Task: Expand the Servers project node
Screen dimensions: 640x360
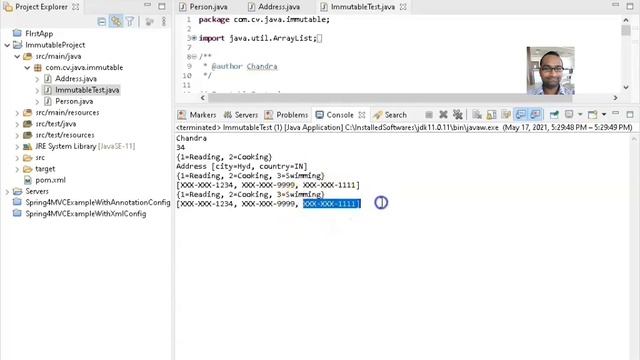Action: click(x=7, y=191)
